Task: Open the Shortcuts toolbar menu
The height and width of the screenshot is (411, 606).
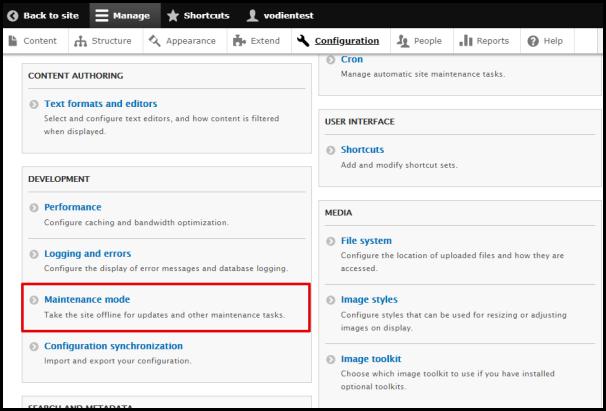Action: [x=198, y=16]
